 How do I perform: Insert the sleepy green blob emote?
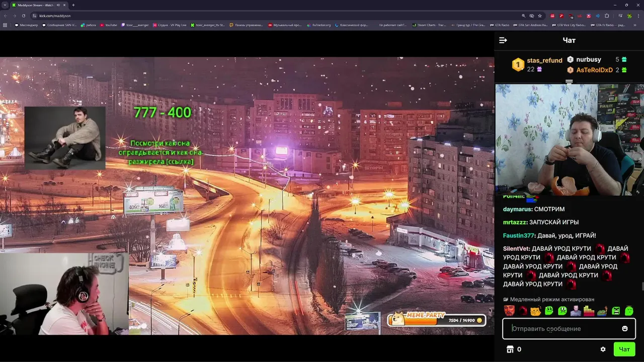(x=629, y=311)
